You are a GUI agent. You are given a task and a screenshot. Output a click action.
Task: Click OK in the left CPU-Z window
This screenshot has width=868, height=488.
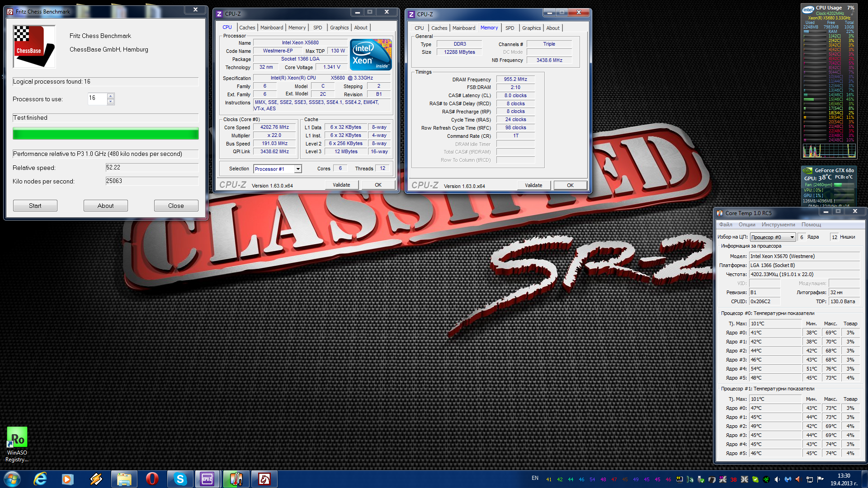click(378, 185)
